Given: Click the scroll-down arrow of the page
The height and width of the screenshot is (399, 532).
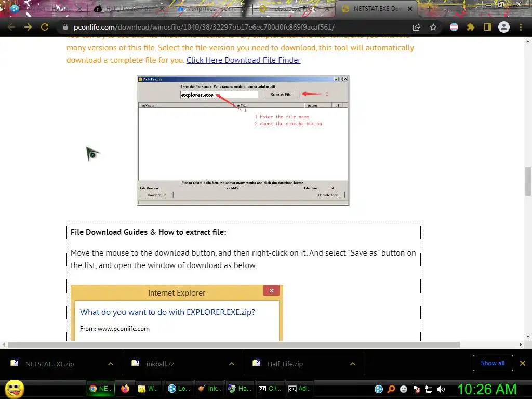Looking at the screenshot, I should point(528,337).
